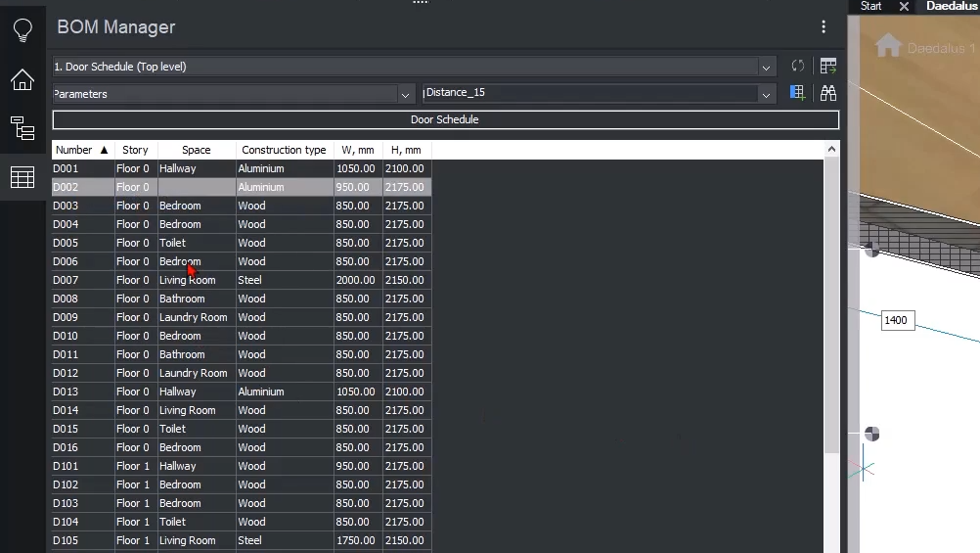Screen dimensions: 980x553
Task: Click the scrollbar up arrow
Action: pos(831,149)
